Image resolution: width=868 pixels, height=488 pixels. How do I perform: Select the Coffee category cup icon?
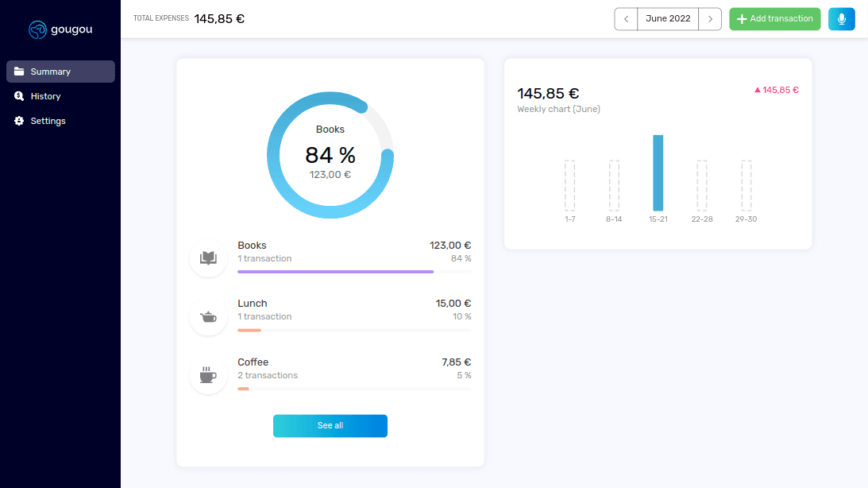click(208, 374)
